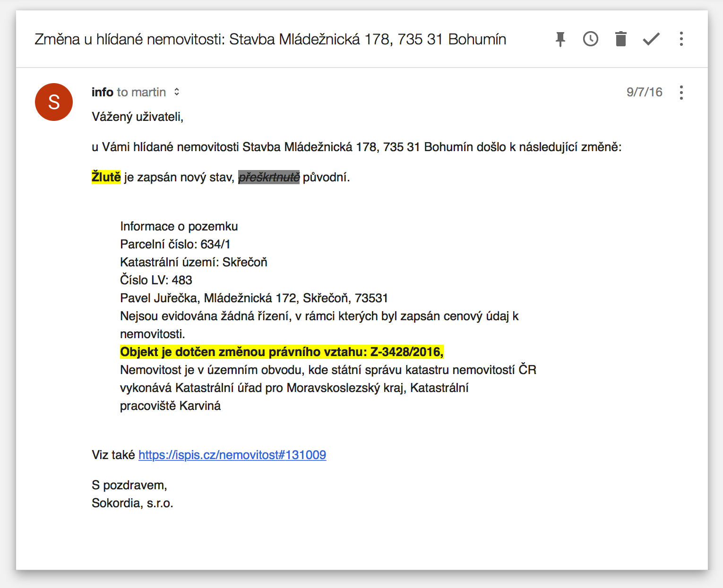The height and width of the screenshot is (588, 723).
Task: Click the gray strikethrough word 'přeškrtnutě'
Action: [269, 177]
